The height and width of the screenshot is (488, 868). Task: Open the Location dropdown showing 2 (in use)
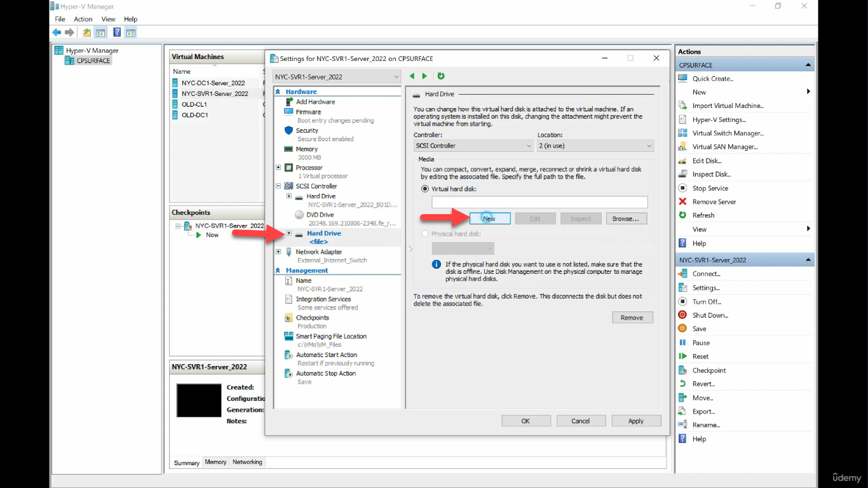tap(595, 146)
